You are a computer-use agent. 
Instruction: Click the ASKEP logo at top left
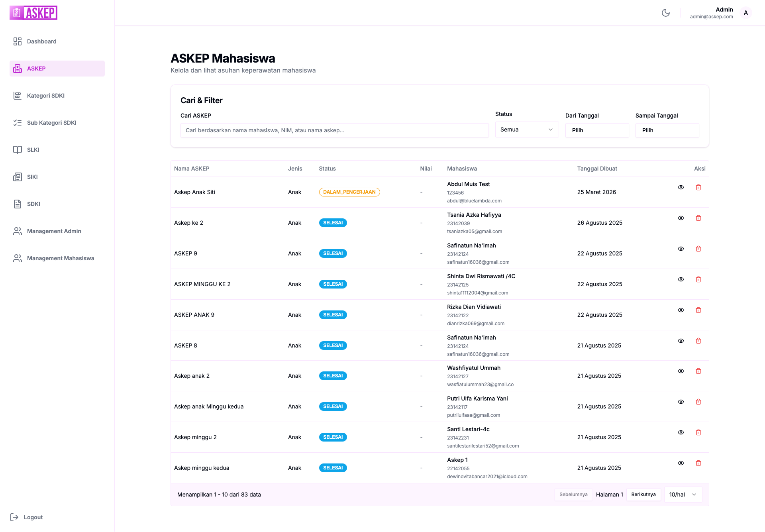pos(33,12)
